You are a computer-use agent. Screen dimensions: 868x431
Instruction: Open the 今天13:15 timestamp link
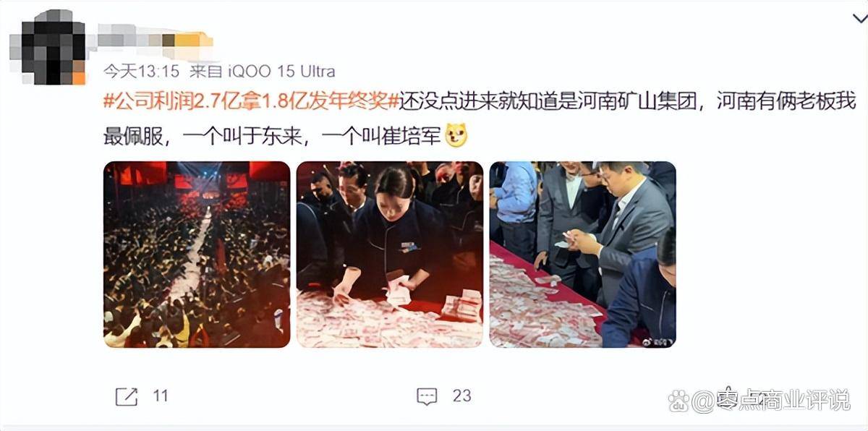click(140, 71)
